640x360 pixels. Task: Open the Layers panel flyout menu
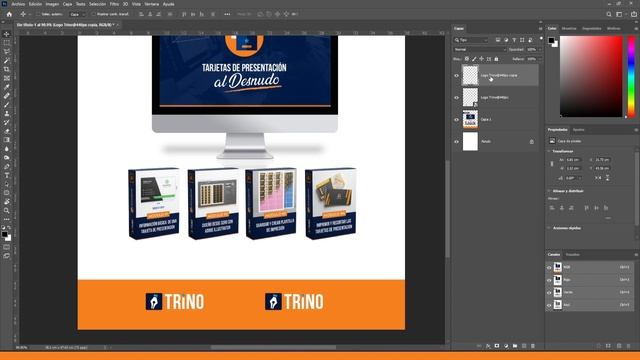(x=540, y=29)
